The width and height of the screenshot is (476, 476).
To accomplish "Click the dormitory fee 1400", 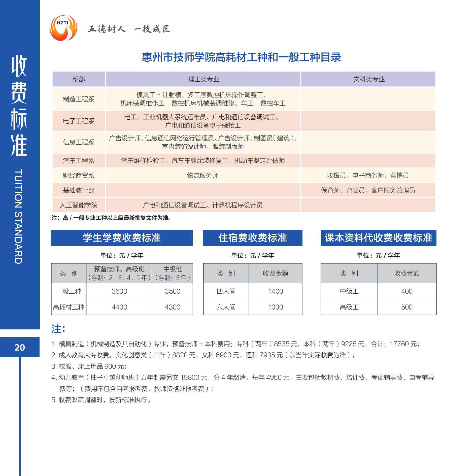I will pos(276,291).
